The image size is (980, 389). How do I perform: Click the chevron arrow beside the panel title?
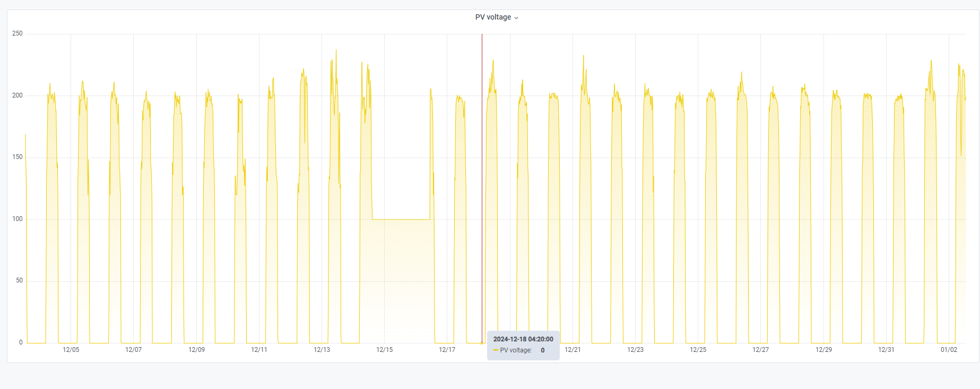tap(516, 18)
